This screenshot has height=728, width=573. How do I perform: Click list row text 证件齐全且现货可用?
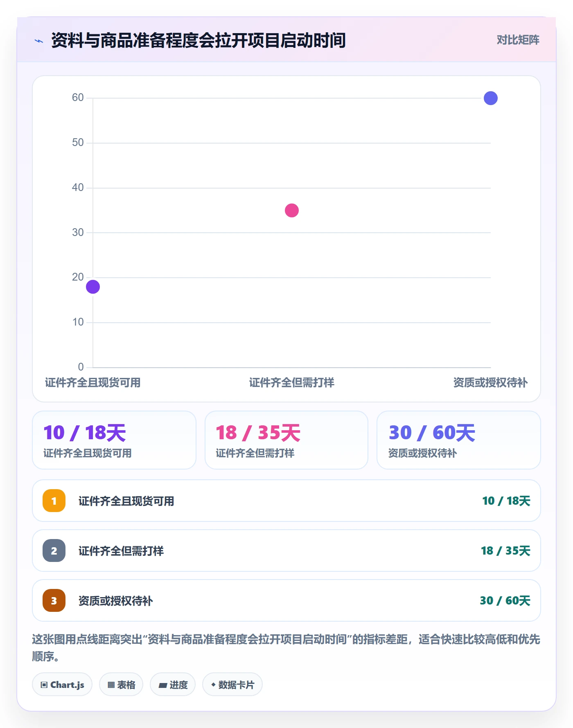pos(126,501)
